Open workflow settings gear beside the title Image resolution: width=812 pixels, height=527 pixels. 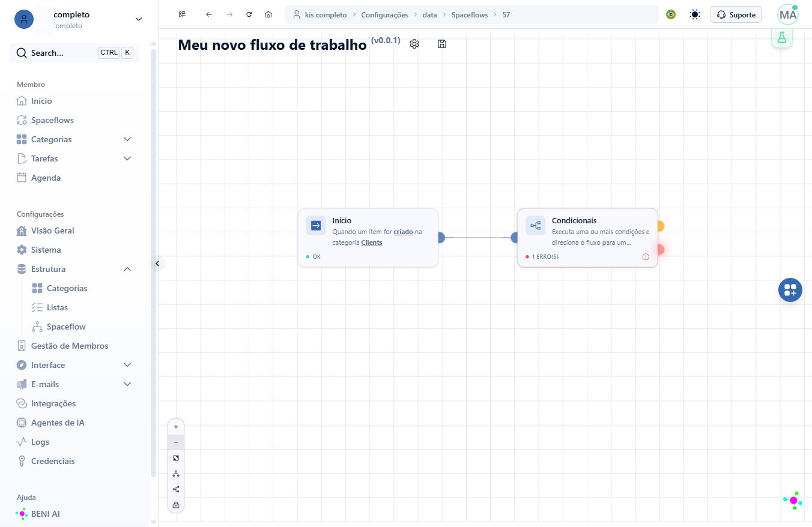click(x=414, y=44)
